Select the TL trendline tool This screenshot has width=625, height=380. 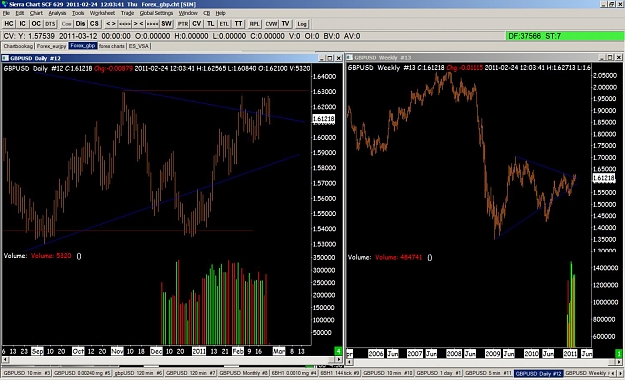(x=210, y=24)
